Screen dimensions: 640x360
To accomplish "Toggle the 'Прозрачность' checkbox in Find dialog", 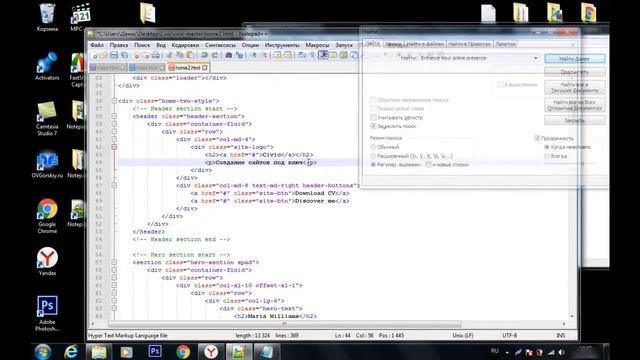I will 538,138.
